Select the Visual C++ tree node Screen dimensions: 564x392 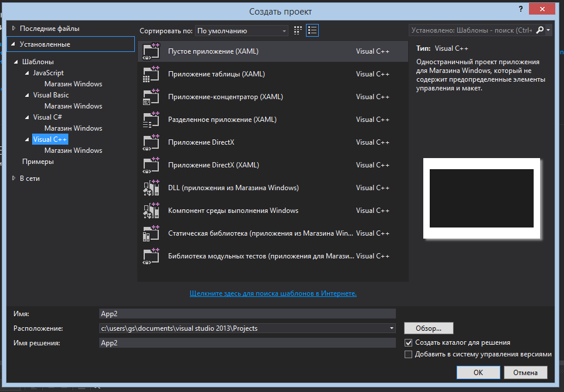[x=50, y=139]
